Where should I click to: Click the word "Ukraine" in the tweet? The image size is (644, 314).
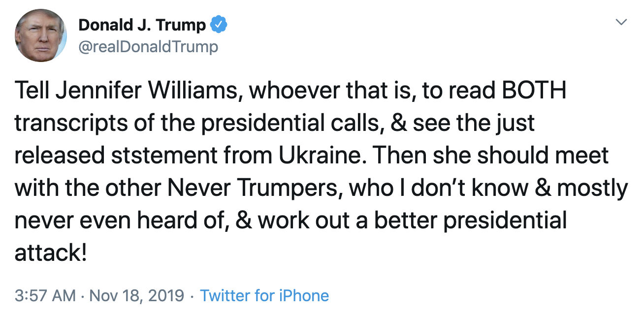(x=320, y=156)
